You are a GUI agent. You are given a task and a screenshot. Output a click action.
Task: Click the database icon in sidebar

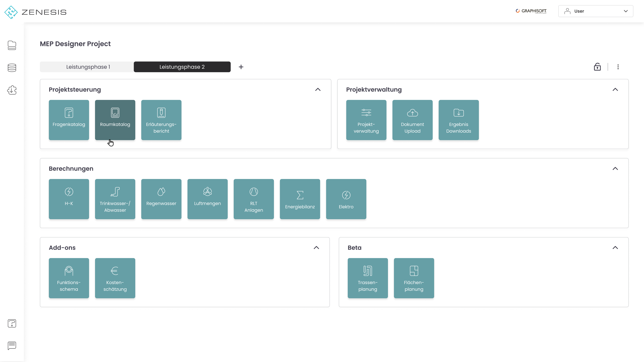(12, 67)
